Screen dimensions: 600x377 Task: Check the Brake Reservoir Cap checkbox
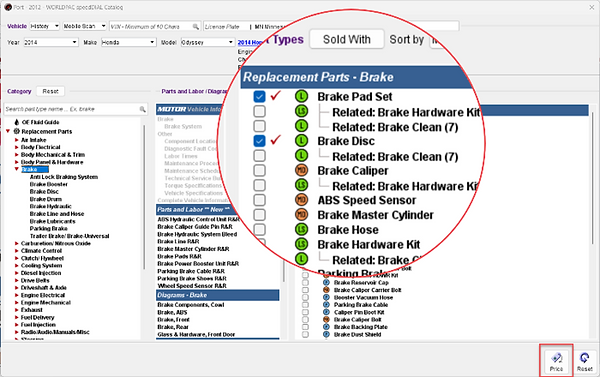(x=305, y=282)
